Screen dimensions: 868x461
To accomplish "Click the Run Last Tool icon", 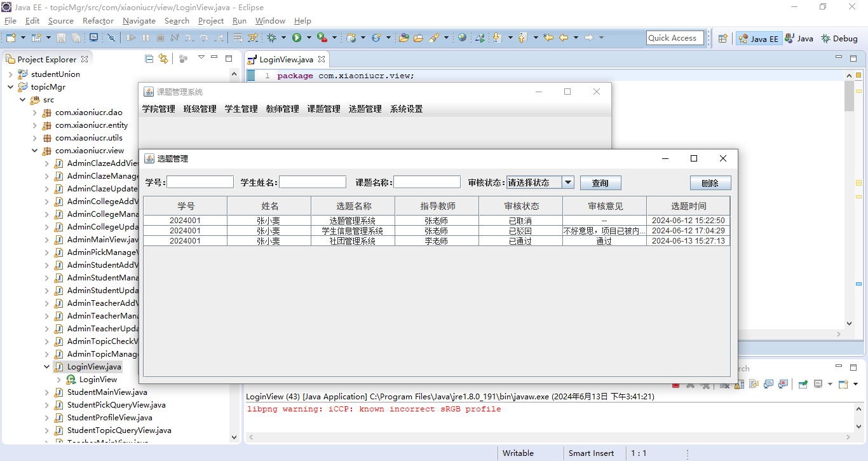I will tap(322, 38).
